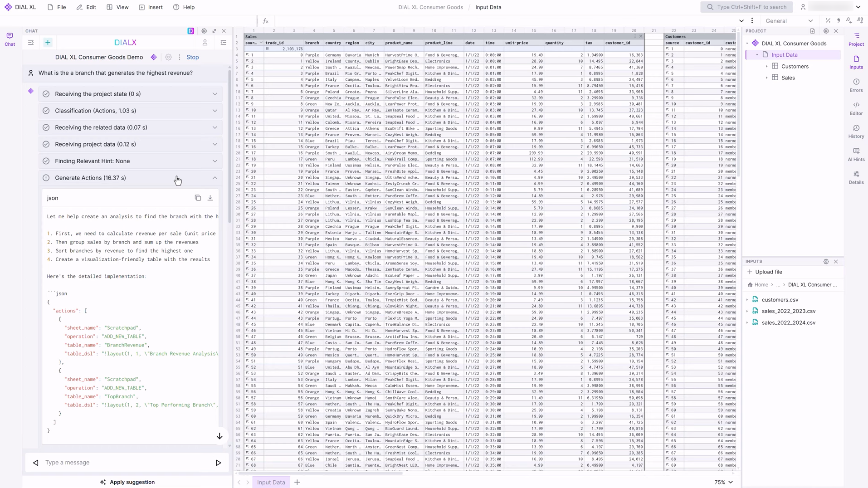Expand the Classification step
The height and width of the screenshot is (488, 868).
pyautogui.click(x=215, y=111)
